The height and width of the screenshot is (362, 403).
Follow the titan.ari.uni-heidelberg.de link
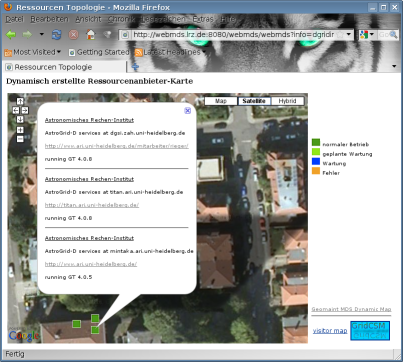tap(92, 205)
